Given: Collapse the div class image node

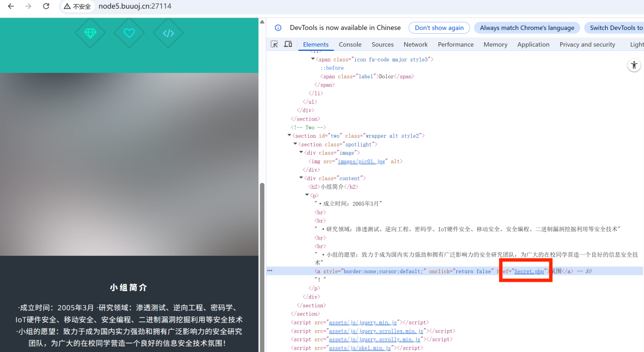Looking at the screenshot, I should coord(301,153).
